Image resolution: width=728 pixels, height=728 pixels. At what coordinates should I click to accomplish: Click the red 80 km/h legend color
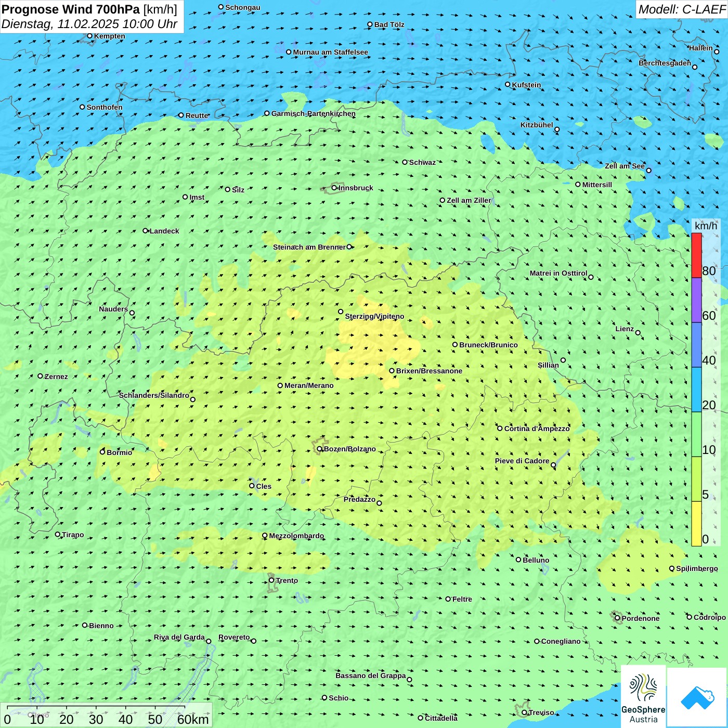696,255
